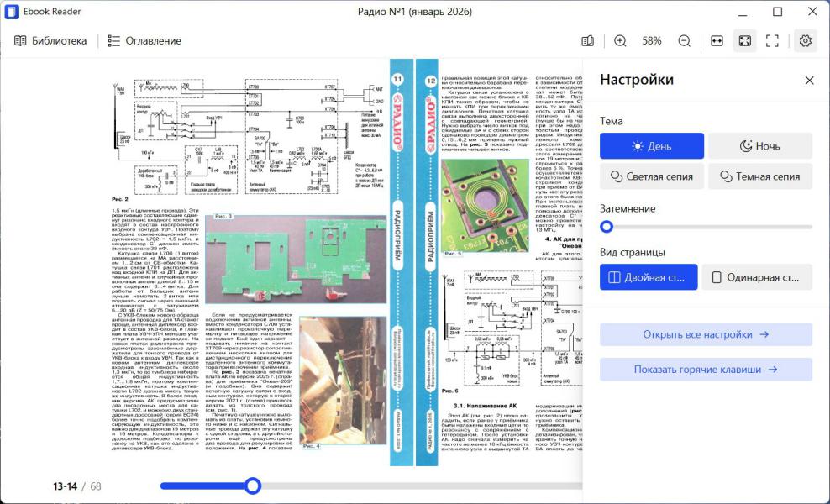Screen dimensions: 830x504
Task: Close the Настройки panel
Action: click(809, 81)
